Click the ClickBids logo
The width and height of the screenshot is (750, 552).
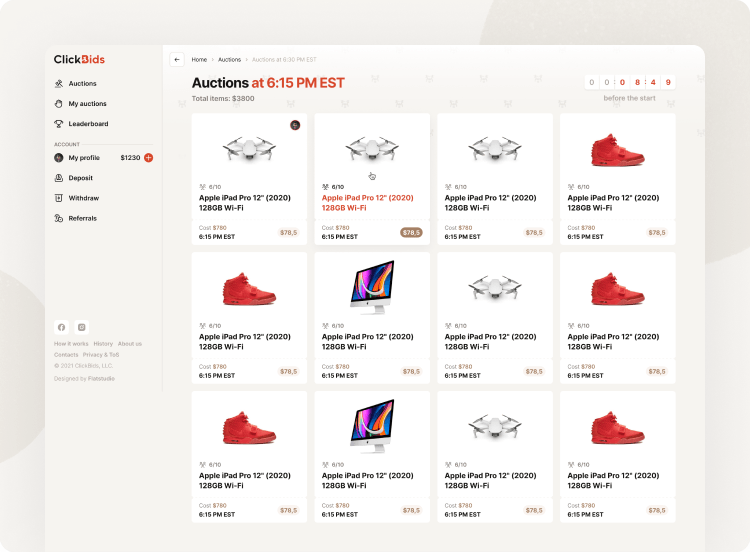click(79, 60)
